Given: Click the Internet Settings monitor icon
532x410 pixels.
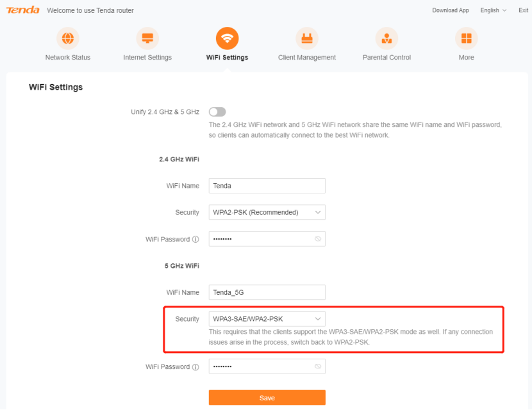Looking at the screenshot, I should pyautogui.click(x=147, y=38).
